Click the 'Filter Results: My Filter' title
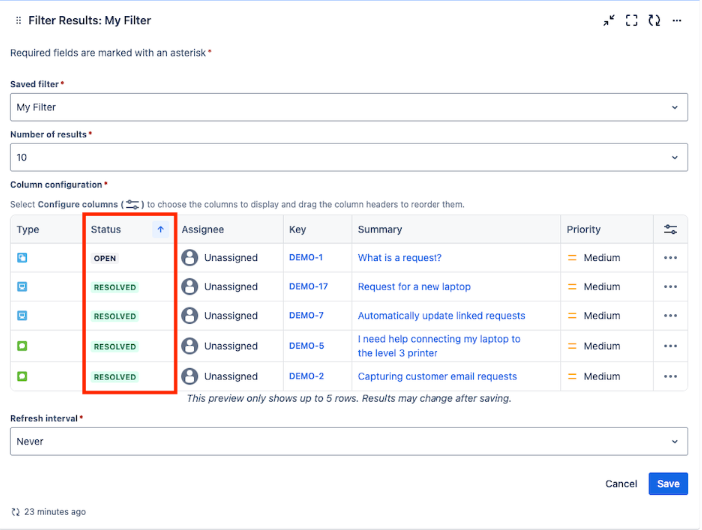The width and height of the screenshot is (702, 530). point(90,21)
